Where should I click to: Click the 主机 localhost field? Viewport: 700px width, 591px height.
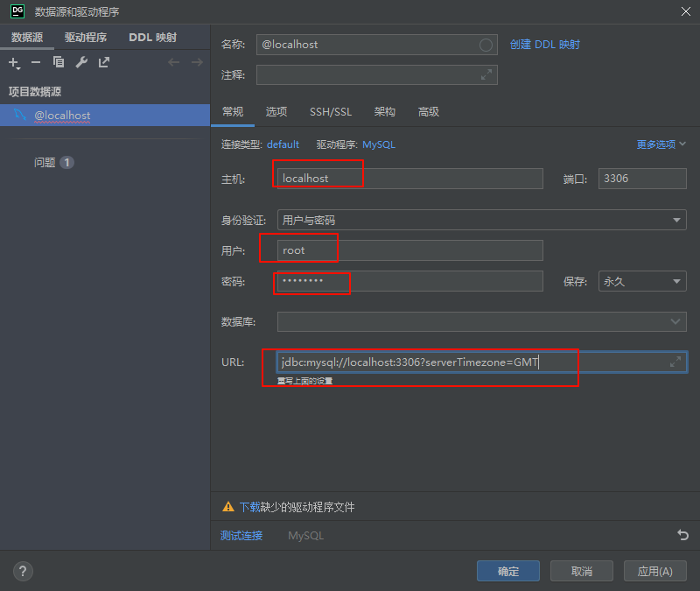[x=409, y=179]
